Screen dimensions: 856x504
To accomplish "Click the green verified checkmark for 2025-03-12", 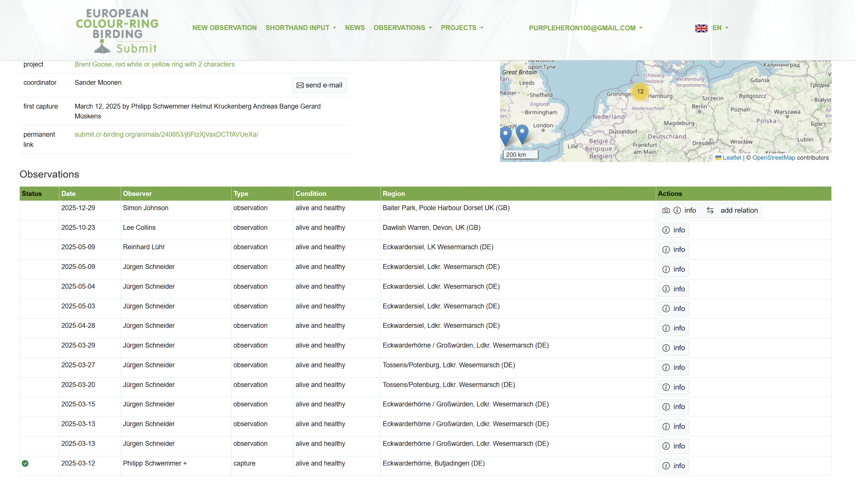I will coord(25,463).
